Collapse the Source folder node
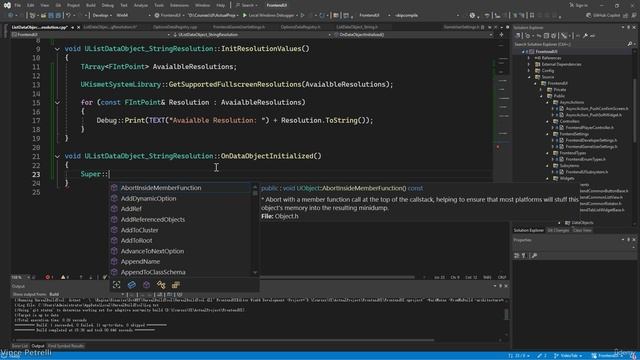This screenshot has height=360, width=640. pos(529,77)
